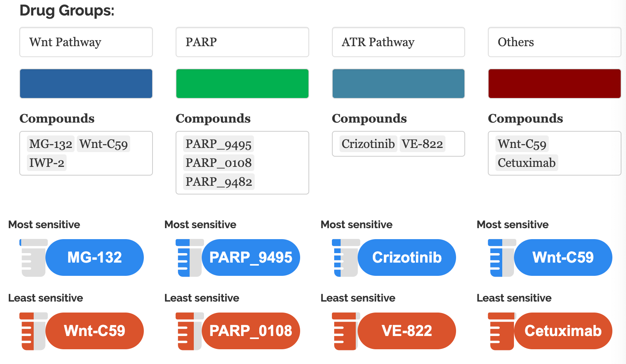Click the most sensitive MG-132 pill button
Viewport: 626px width, 364px height.
tap(95, 258)
